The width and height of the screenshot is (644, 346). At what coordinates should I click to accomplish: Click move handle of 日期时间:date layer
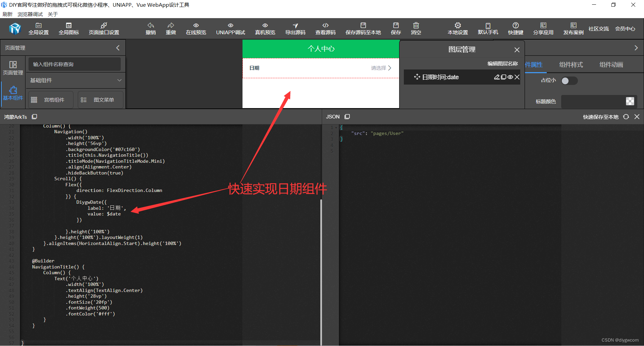(x=417, y=77)
